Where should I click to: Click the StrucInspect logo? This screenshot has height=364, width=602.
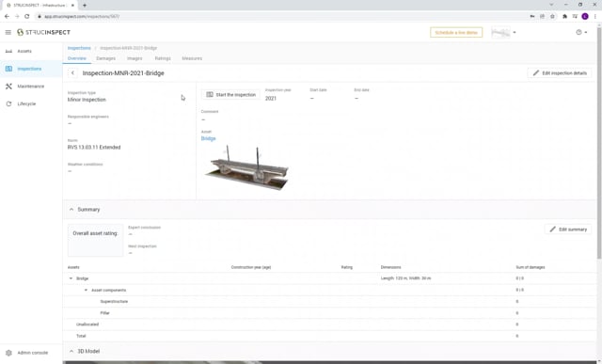click(44, 32)
